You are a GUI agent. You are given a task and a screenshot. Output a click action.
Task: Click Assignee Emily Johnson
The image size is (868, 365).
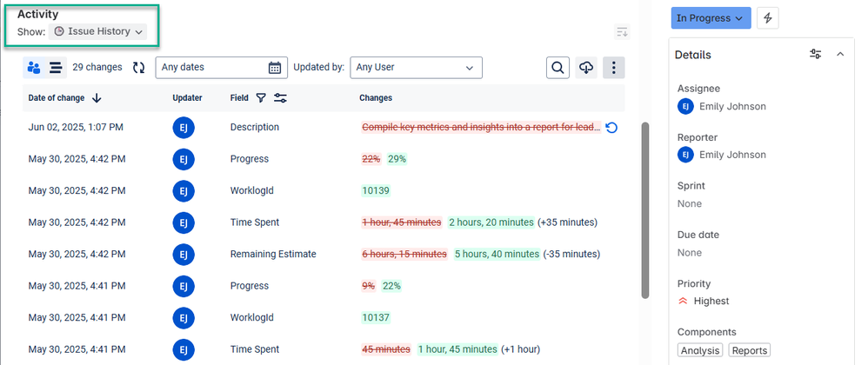722,107
